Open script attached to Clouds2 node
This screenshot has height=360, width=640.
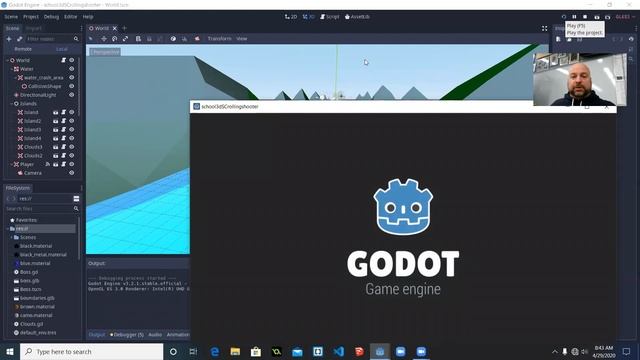point(63,156)
